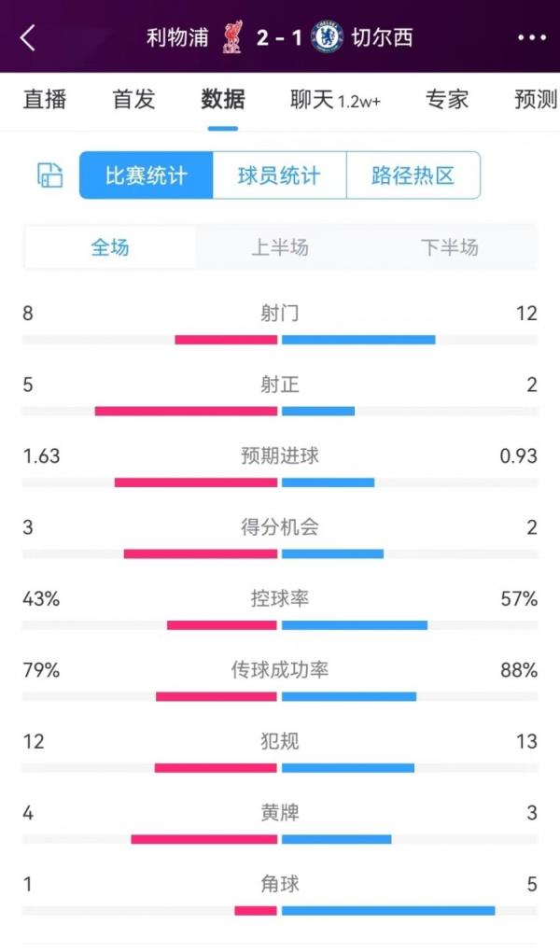Go to 专家 tab
The height and width of the screenshot is (952, 560).
click(x=447, y=99)
